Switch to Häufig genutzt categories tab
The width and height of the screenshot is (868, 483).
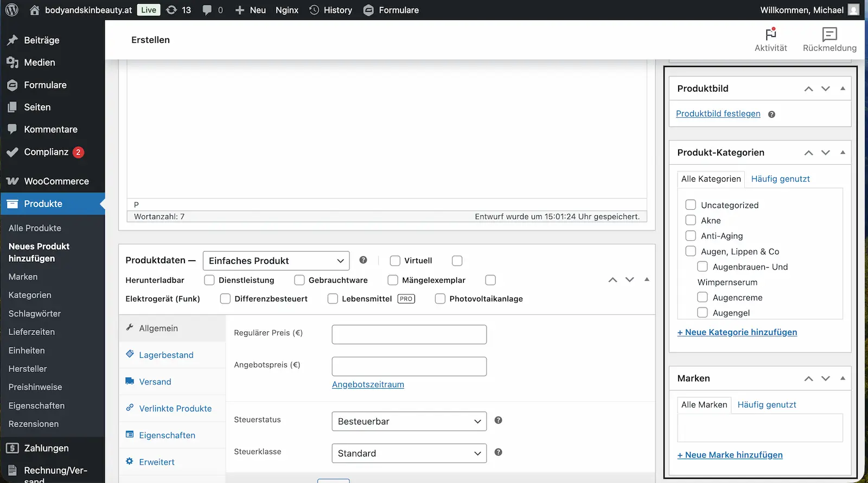coord(780,179)
